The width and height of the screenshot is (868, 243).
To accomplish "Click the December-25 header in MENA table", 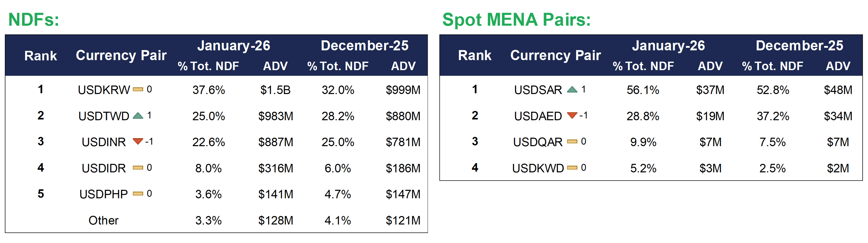I will pos(799,46).
